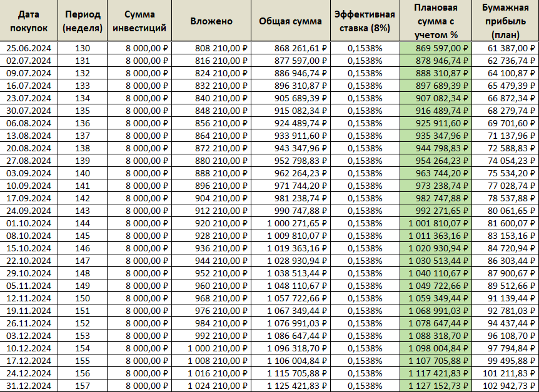Select the 'Общая сумма' header cell
The height and width of the screenshot is (392, 539).
point(291,21)
